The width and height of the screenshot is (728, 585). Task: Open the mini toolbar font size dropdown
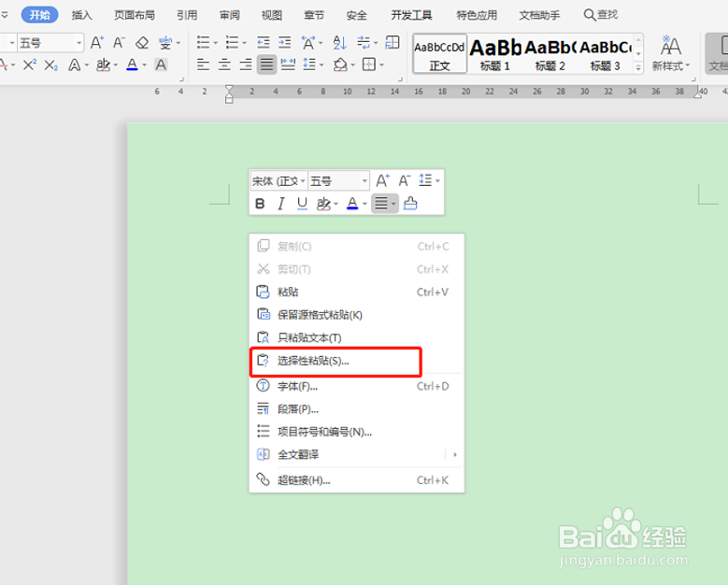[364, 181]
